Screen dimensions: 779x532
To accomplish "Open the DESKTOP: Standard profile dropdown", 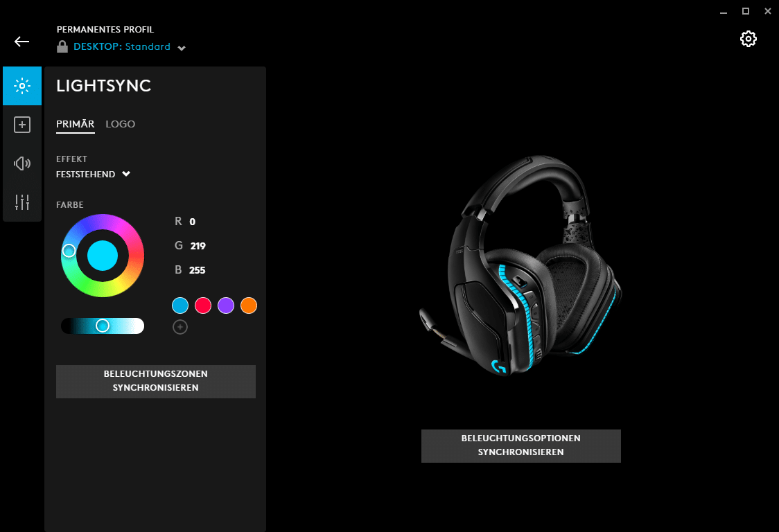I will (x=129, y=46).
